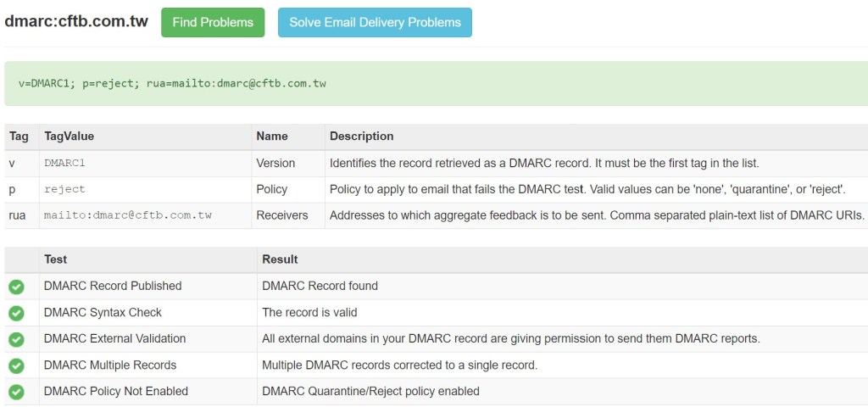The image size is (868, 407).
Task: Click check icon beside DMARC External Validation
Action: (x=16, y=339)
